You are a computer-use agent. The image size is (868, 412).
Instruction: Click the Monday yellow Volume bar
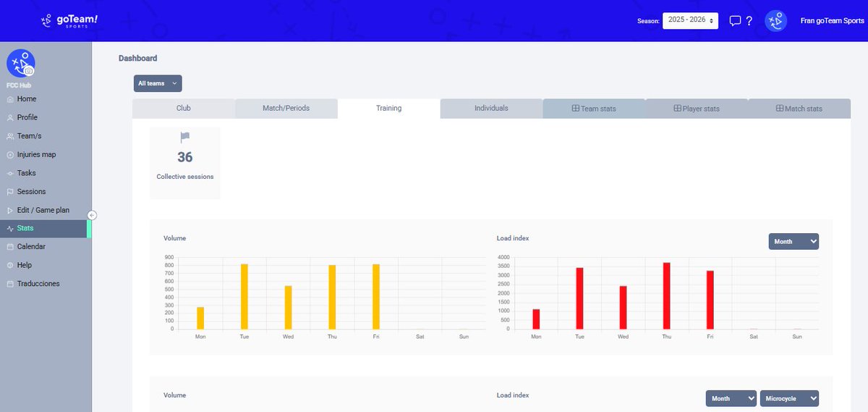pyautogui.click(x=200, y=319)
